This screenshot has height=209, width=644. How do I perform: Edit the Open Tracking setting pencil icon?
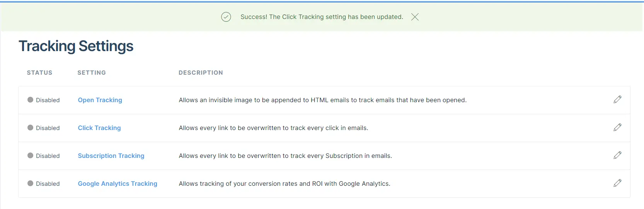[617, 99]
